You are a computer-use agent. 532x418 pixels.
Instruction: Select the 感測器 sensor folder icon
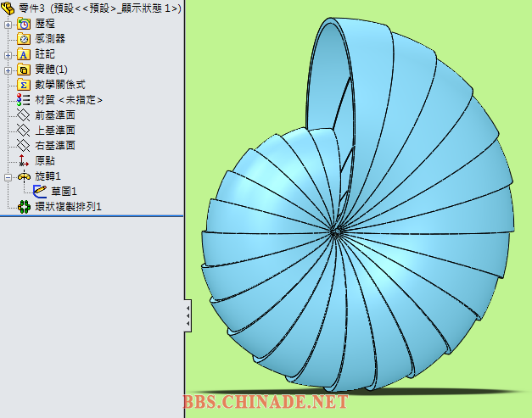point(24,39)
